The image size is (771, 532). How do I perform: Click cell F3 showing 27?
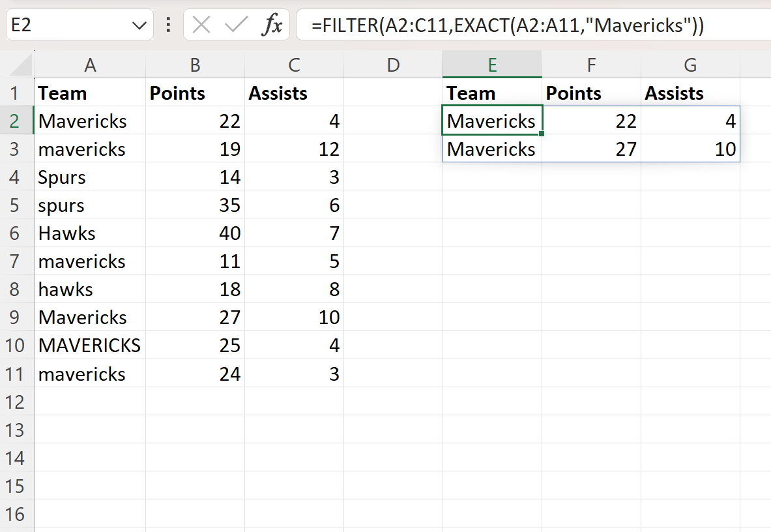point(591,149)
